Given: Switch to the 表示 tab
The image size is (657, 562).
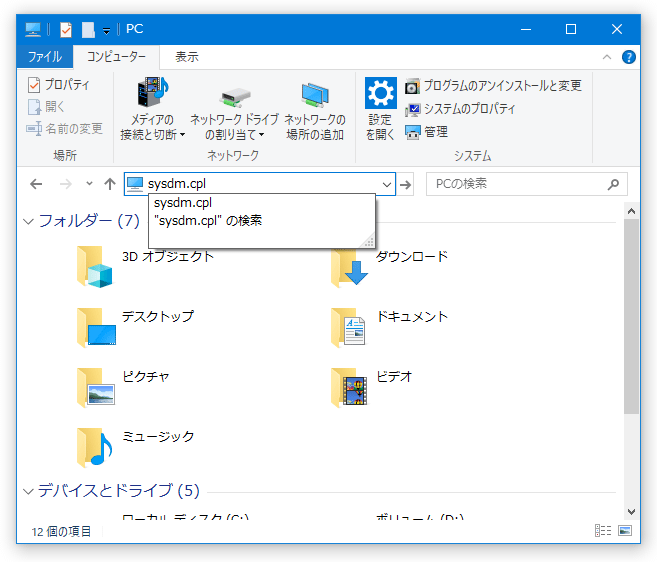Looking at the screenshot, I should [x=186, y=57].
